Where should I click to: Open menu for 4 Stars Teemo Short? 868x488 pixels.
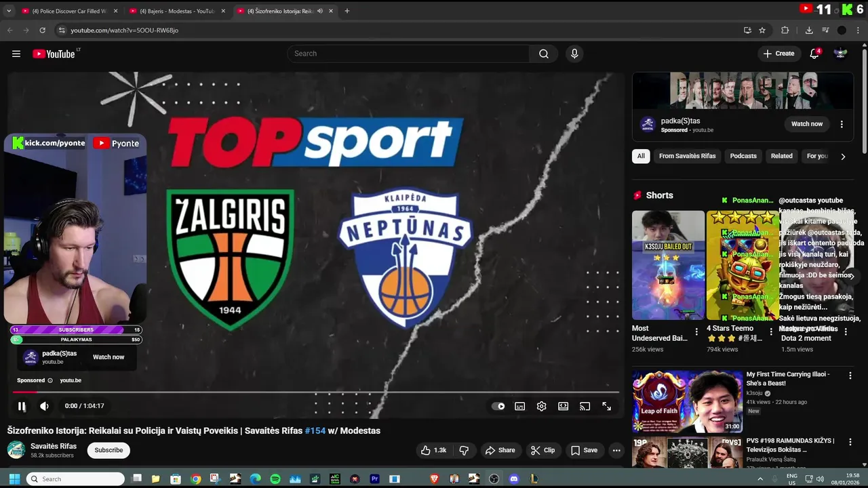pos(771,331)
